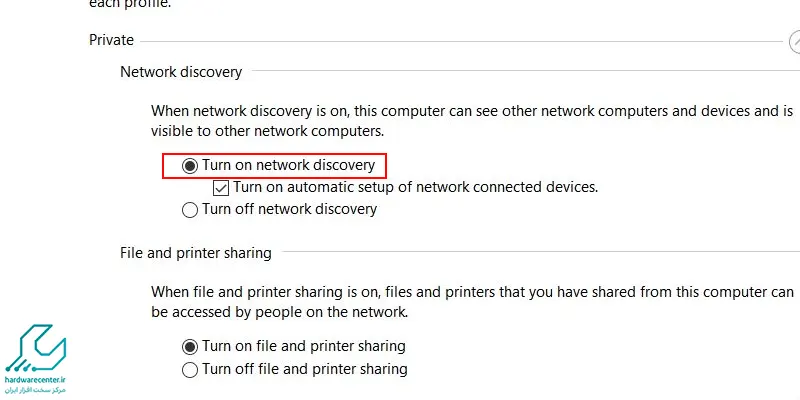The height and width of the screenshot is (400, 800).
Task: Click the automatic setup of network connected devices label
Action: (416, 187)
